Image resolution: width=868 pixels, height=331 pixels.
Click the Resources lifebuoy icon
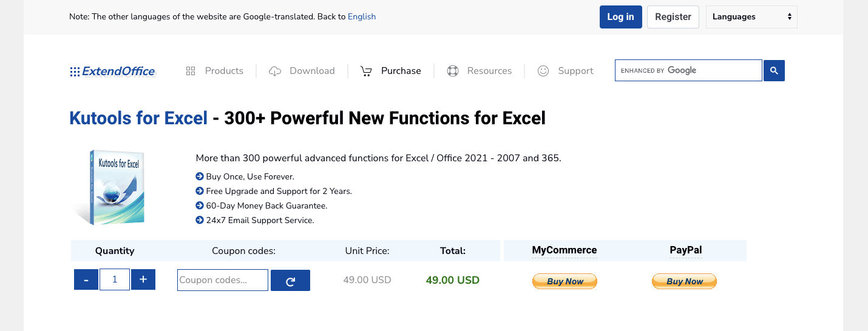pyautogui.click(x=452, y=71)
